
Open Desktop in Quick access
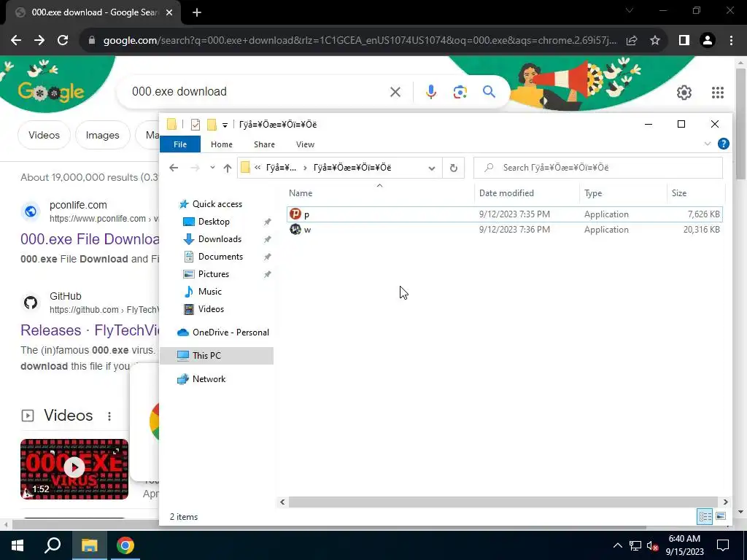point(214,222)
